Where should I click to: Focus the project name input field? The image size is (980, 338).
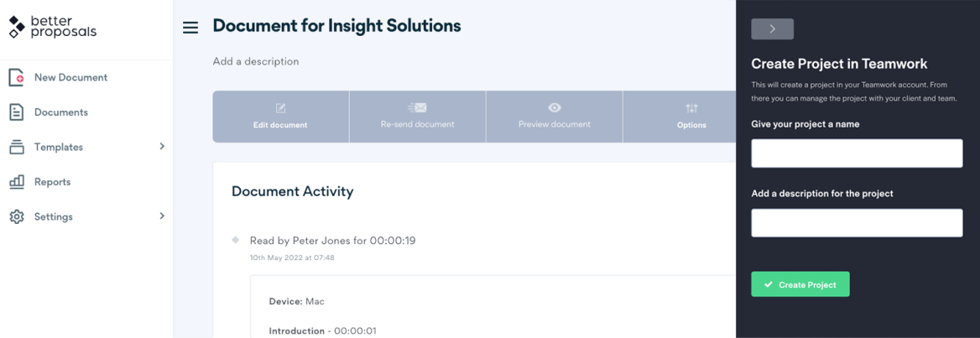point(857,153)
